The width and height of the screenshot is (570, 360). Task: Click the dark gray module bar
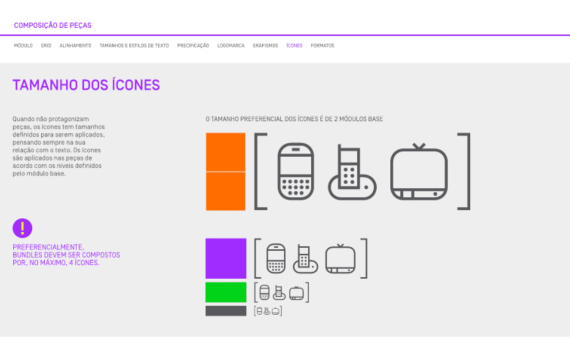pos(226,311)
